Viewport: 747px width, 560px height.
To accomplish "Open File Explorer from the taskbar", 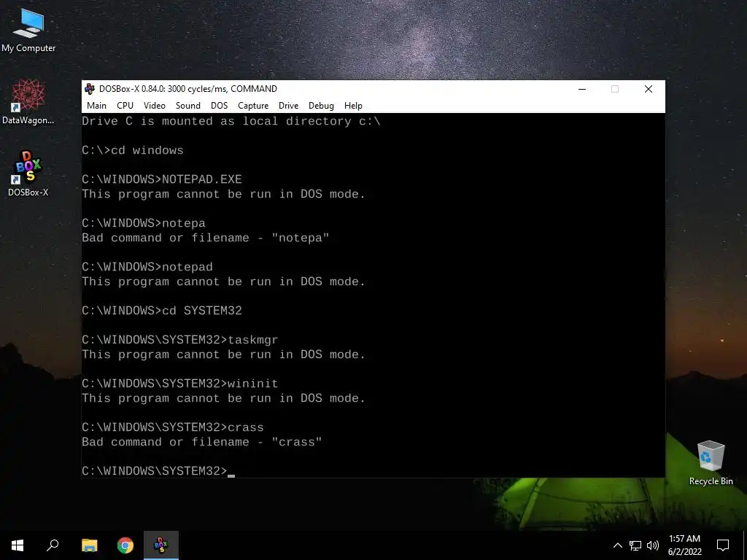I will coord(89,545).
